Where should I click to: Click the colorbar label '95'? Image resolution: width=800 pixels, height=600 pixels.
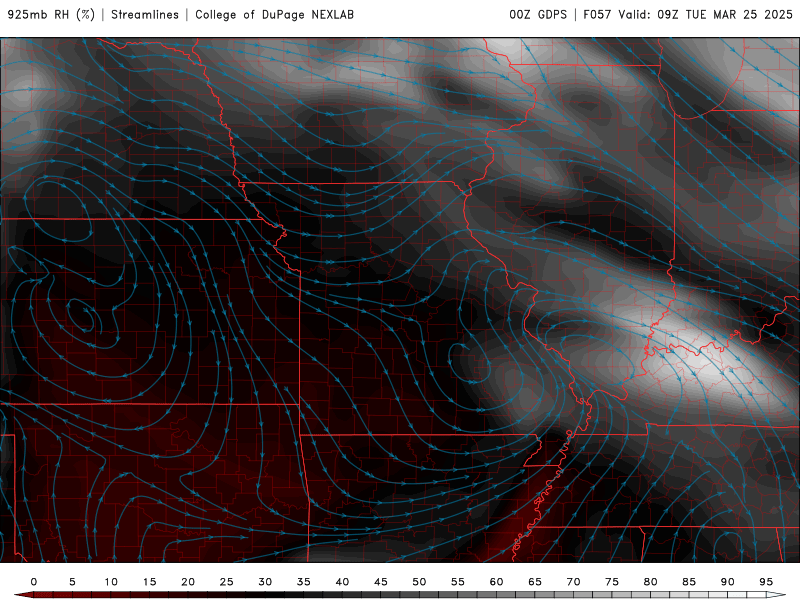pos(766,582)
